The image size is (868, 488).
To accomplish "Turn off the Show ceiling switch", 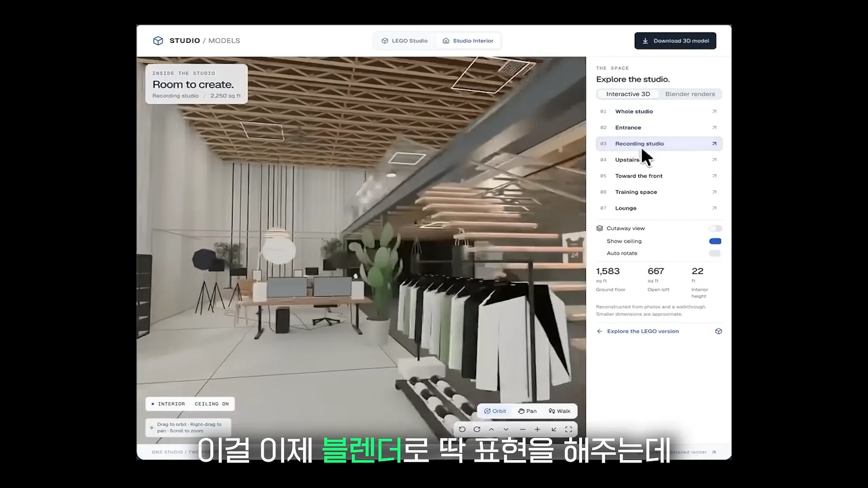I will pyautogui.click(x=715, y=241).
